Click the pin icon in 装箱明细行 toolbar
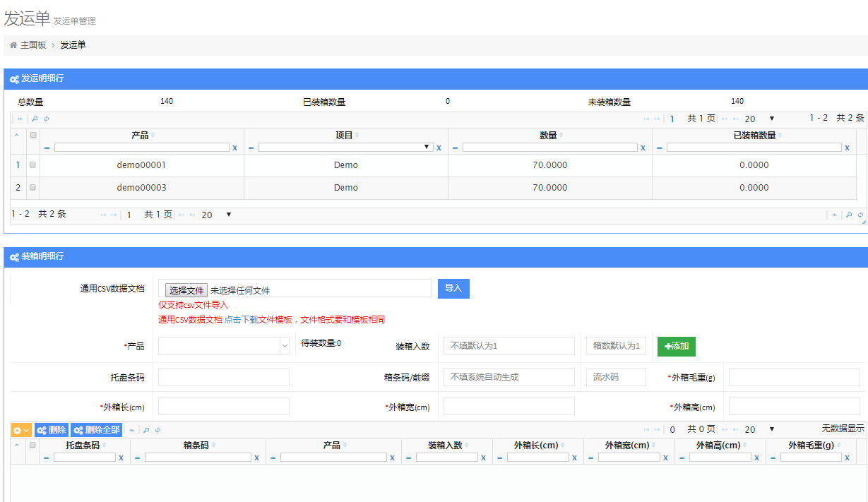This screenshot has height=502, width=868. [x=131, y=430]
